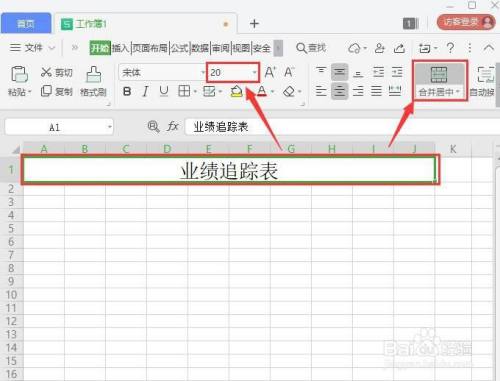This screenshot has height=381, width=500.
Task: Click the eraser clear-format icon
Action: pos(289,91)
